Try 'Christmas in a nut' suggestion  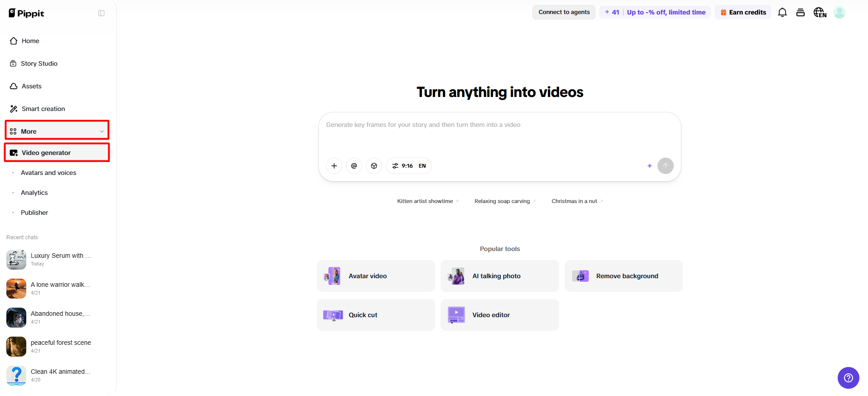pos(577,201)
